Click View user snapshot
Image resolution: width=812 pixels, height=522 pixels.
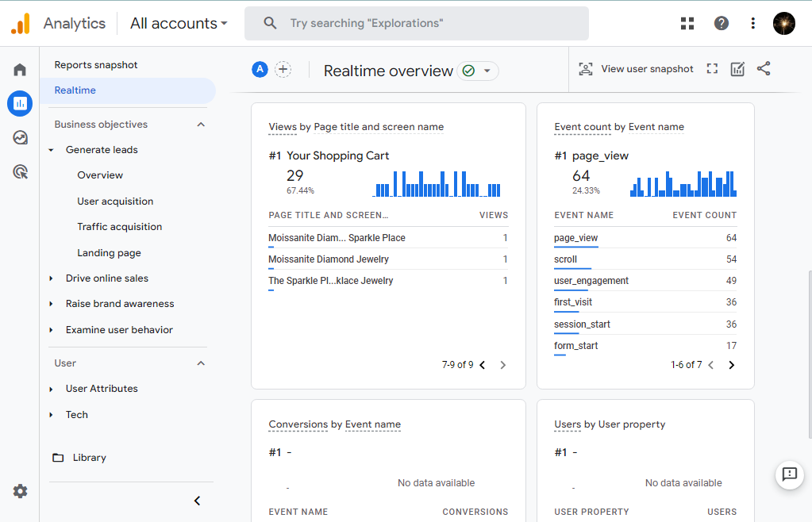point(636,69)
